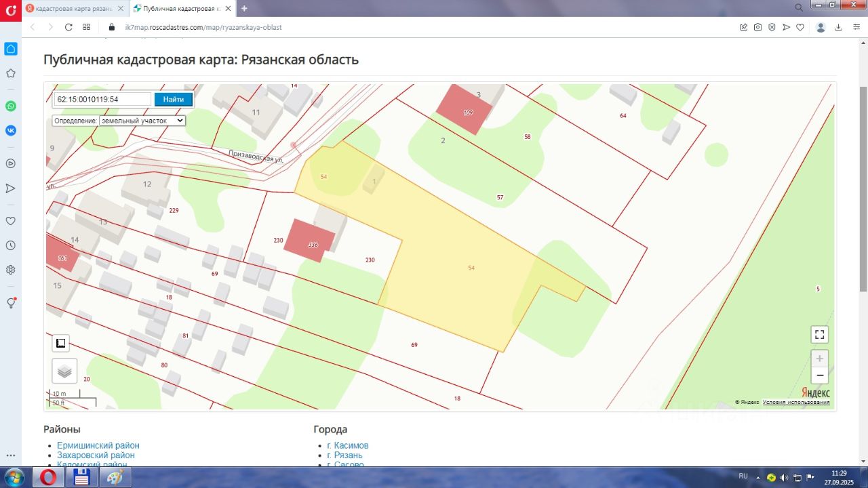Go back to the previous page

pos(32,27)
